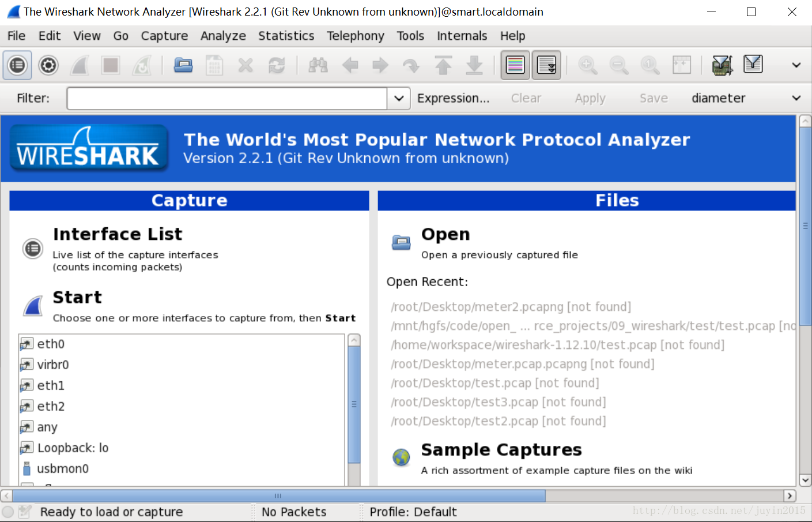Viewport: 812px width, 522px height.
Task: Click the welcome page vertical scrollbar thumb
Action: [805, 226]
